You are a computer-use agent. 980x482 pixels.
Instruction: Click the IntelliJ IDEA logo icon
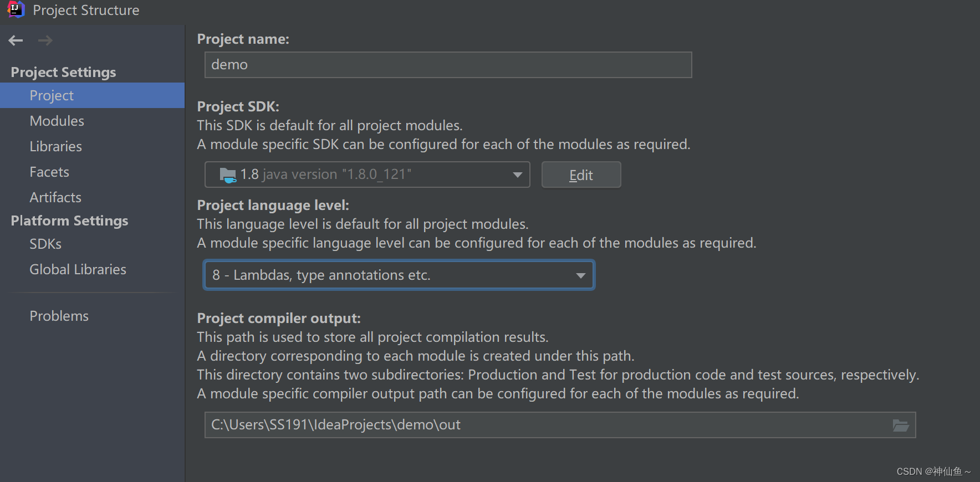[16, 9]
